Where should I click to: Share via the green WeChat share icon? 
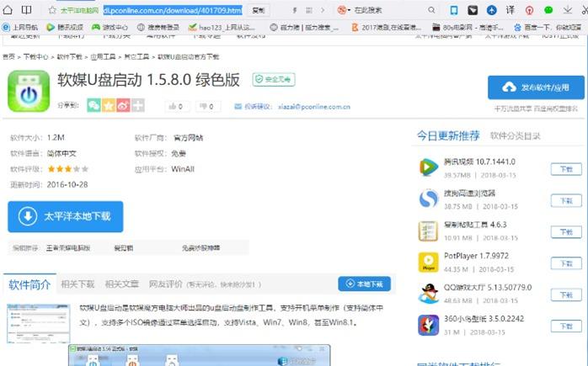pos(94,105)
